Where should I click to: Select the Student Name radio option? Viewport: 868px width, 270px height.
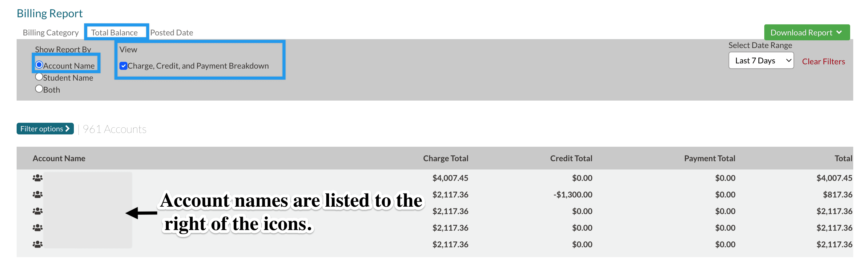point(39,77)
